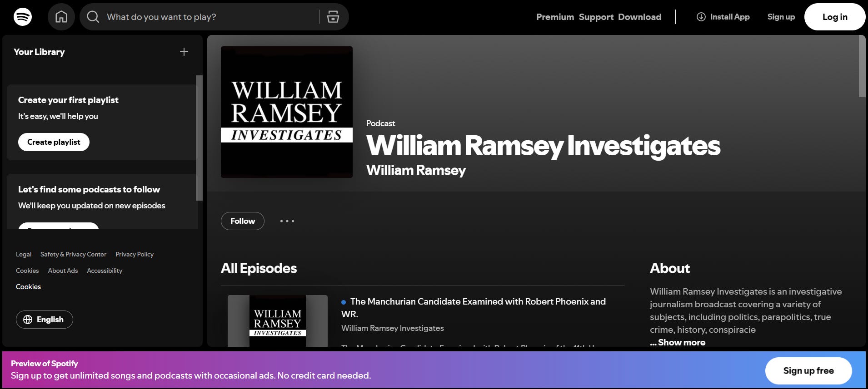Screen dimensions: 868x389
Task: Open Browse icon in search bar
Action: [333, 17]
